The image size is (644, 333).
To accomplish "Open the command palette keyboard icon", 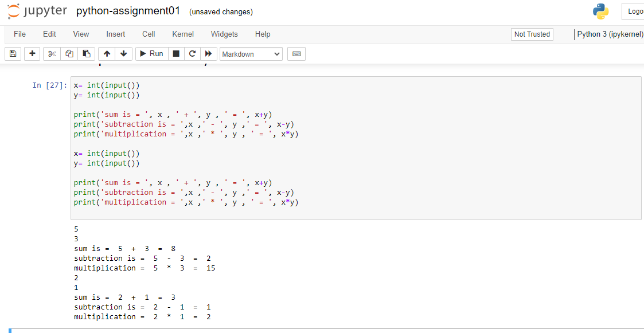I will [296, 54].
